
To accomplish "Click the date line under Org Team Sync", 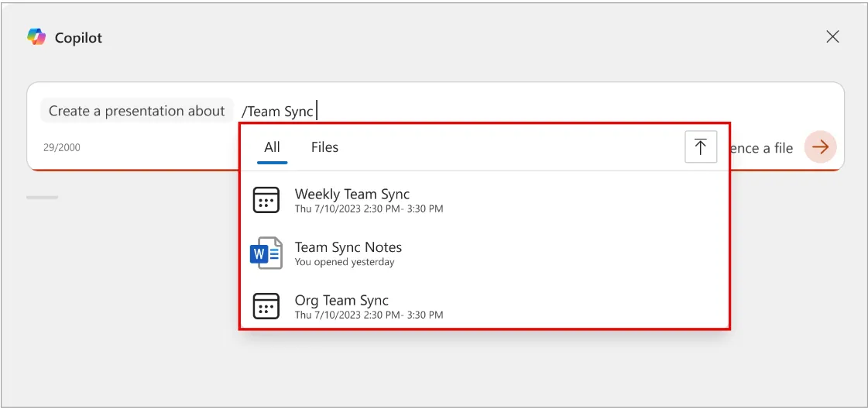I will tap(369, 315).
